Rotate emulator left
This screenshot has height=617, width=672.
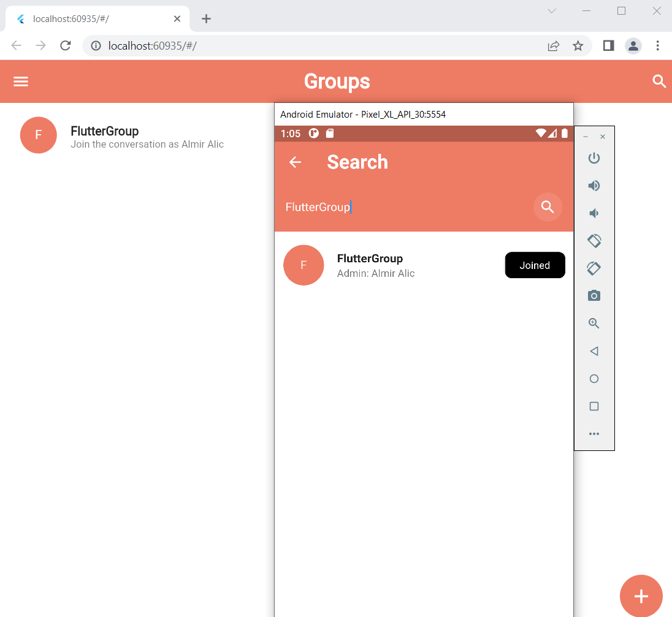(594, 241)
